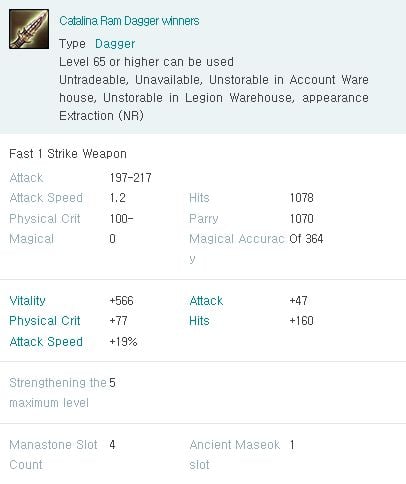406x484 pixels.
Task: Select the green Physical Crit bonus label
Action: [45, 321]
